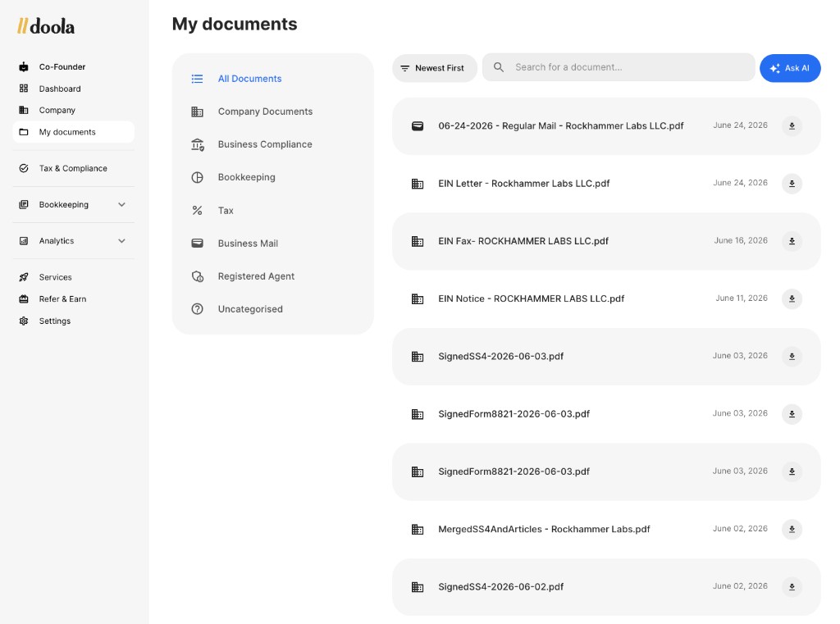Image resolution: width=840 pixels, height=624 pixels.
Task: Click the Ask AI button
Action: tap(790, 68)
